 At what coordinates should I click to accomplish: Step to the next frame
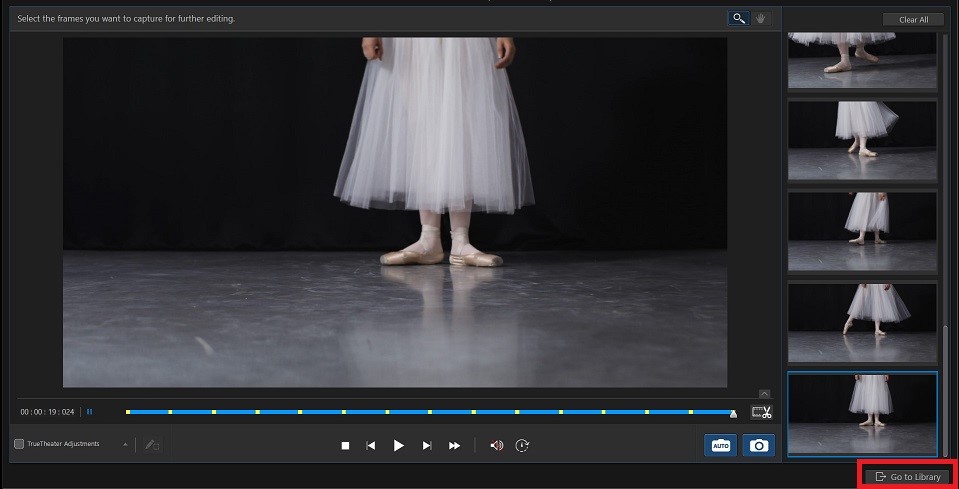427,445
